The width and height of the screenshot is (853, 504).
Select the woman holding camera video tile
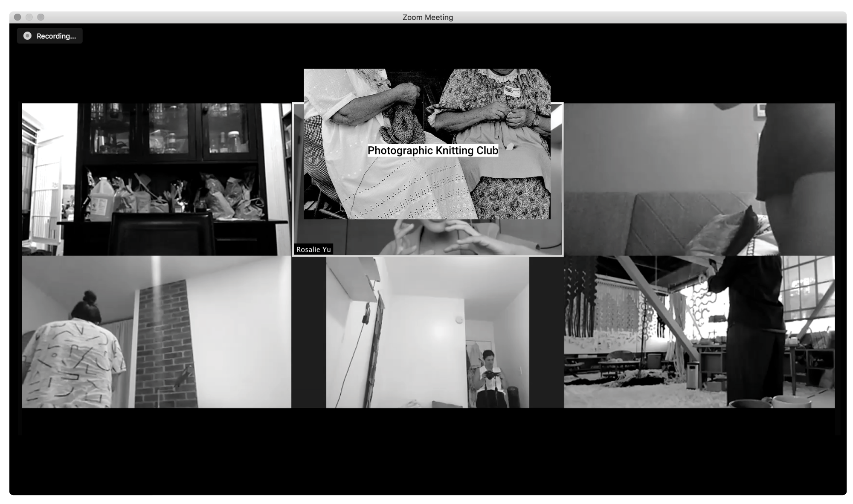click(x=427, y=332)
